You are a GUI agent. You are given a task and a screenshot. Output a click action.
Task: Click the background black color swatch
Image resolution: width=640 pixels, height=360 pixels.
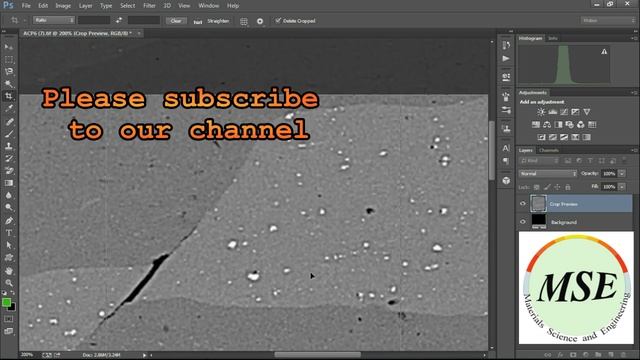coord(12,307)
